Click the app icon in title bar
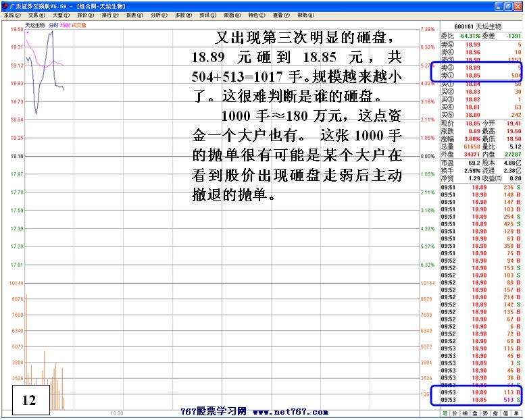 coord(5,5)
